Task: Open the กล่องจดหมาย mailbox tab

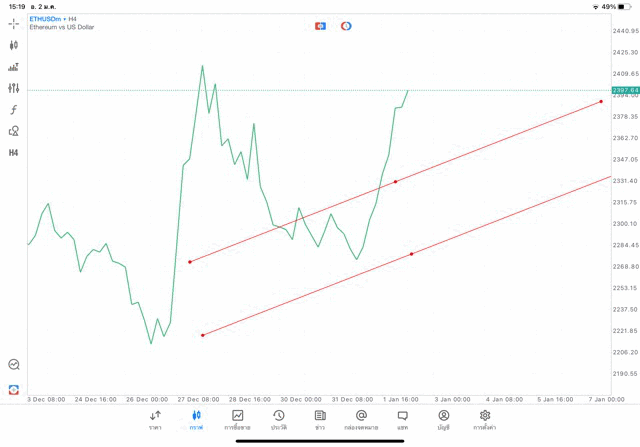Action: (361, 419)
